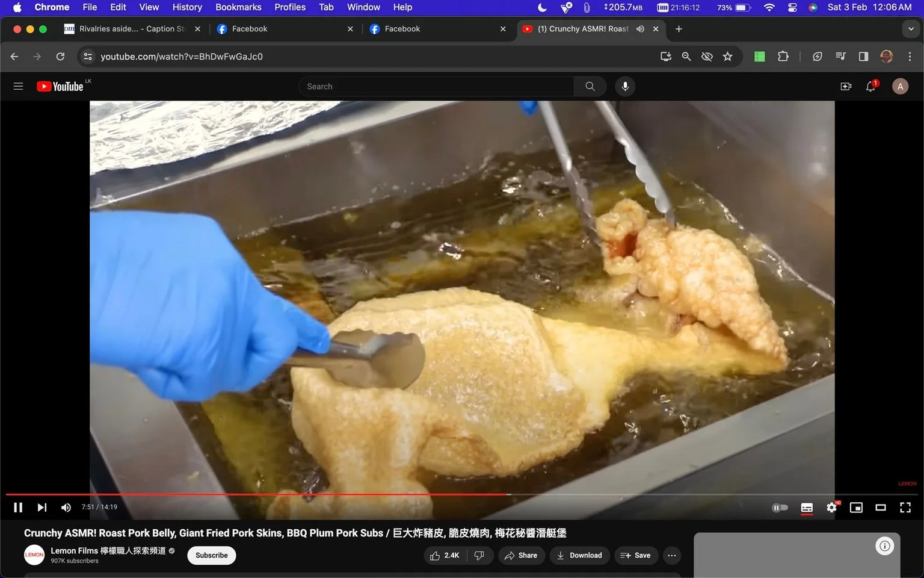This screenshot has height=578, width=924.
Task: Enable the miniplayer mode
Action: pyautogui.click(x=856, y=508)
